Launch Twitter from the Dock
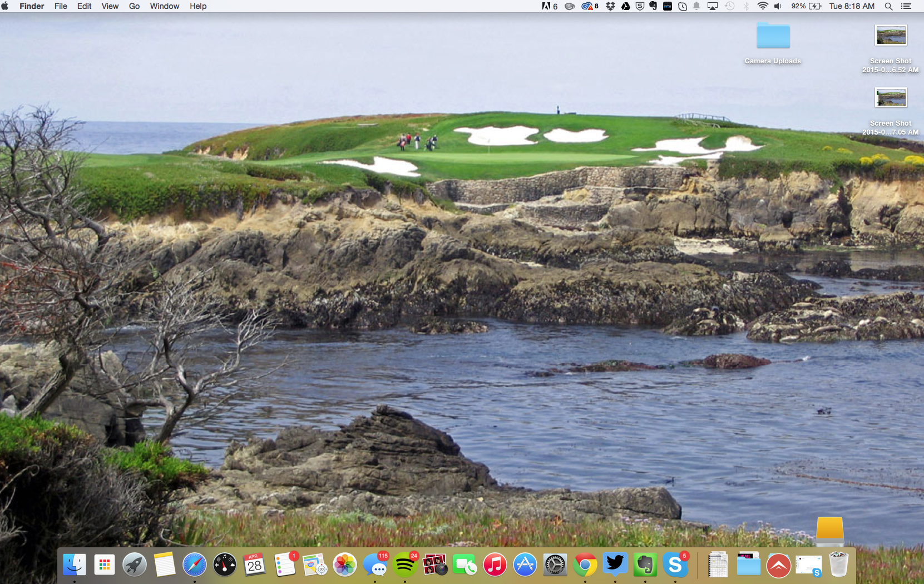 (x=615, y=564)
